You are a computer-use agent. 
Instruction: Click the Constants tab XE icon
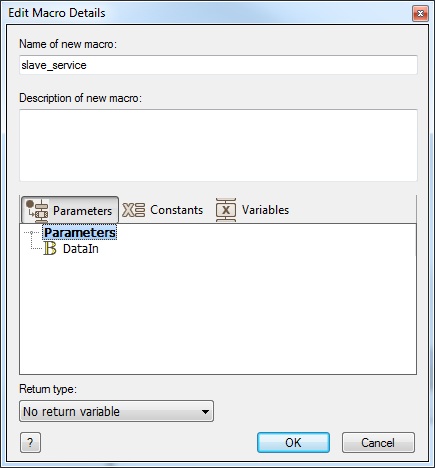click(x=133, y=210)
